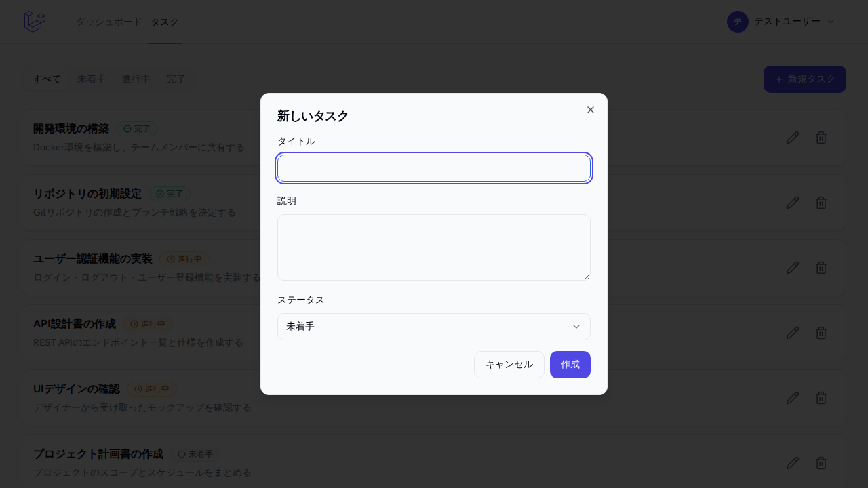Delete the UIデザインの確認 task with the trash icon
The image size is (868, 488).
point(821,398)
